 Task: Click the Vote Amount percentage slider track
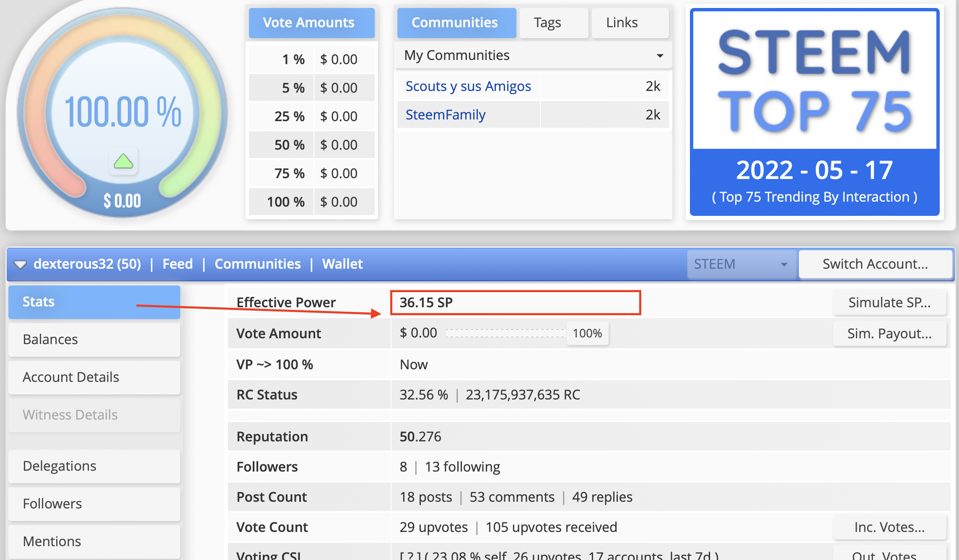[506, 333]
